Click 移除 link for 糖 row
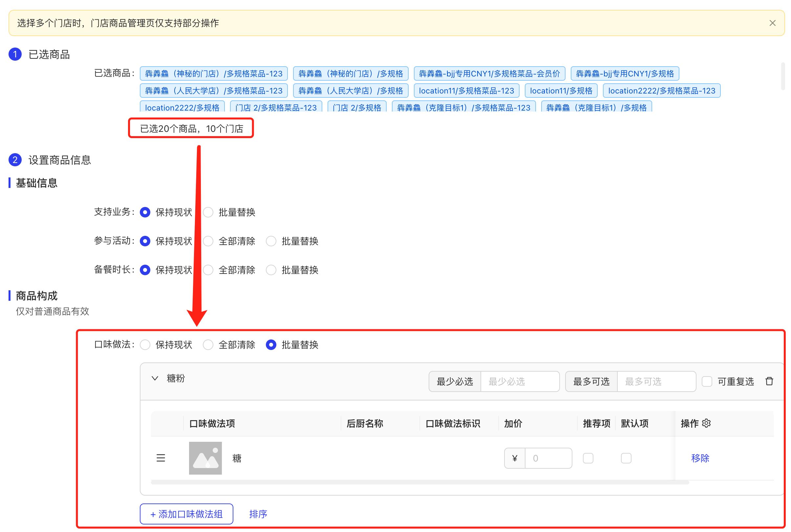 coord(700,458)
